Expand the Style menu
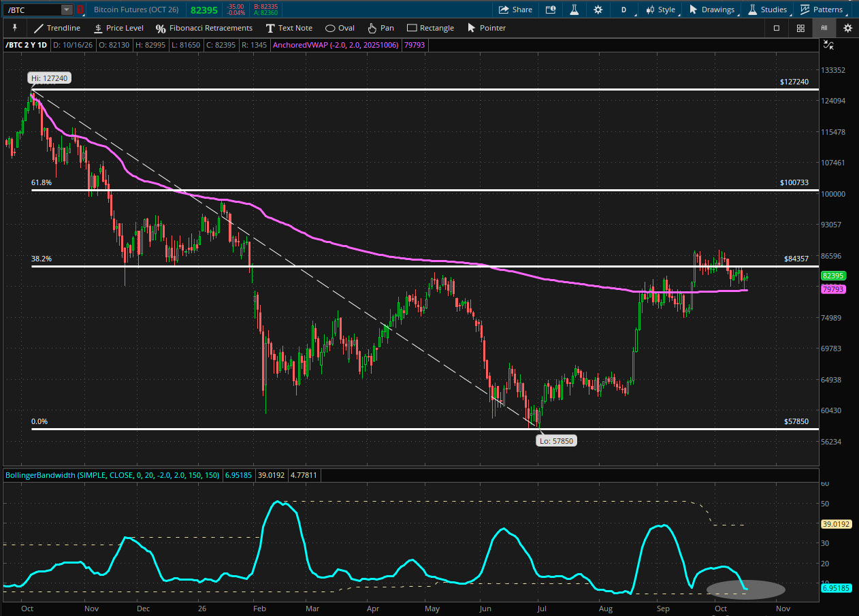The image size is (859, 616). click(661, 10)
